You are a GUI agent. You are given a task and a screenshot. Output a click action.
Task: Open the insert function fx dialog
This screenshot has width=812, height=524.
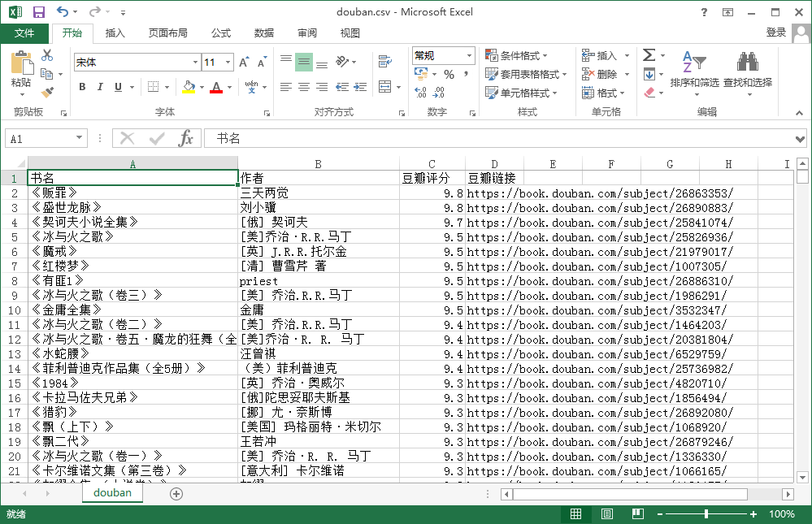click(186, 139)
